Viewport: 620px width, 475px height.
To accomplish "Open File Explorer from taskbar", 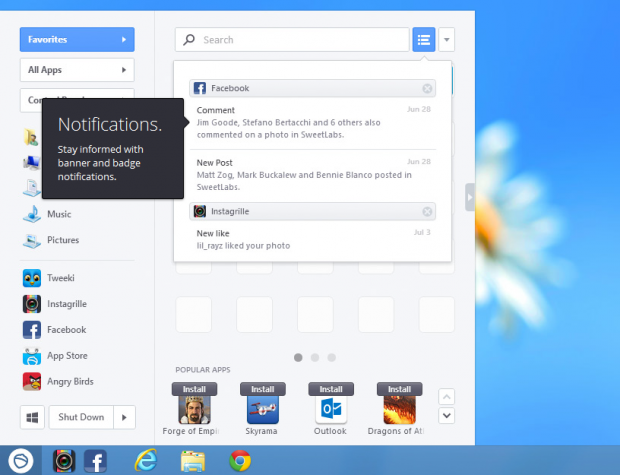I will (193, 461).
